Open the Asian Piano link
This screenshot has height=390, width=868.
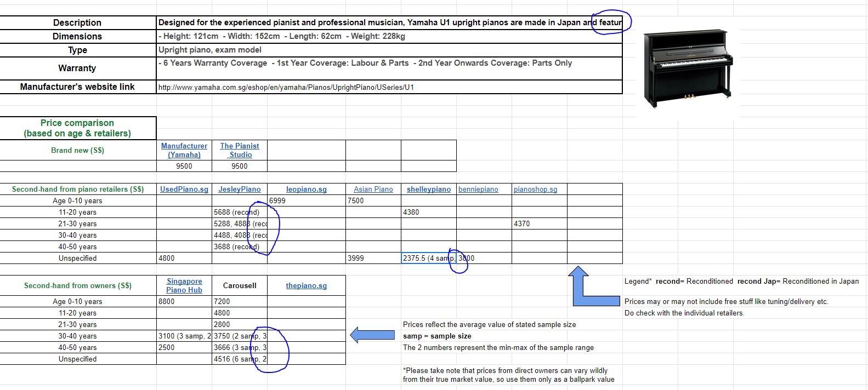pos(373,189)
